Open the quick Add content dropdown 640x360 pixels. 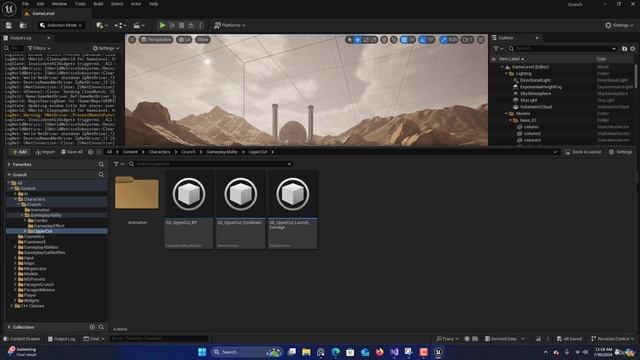point(102,25)
